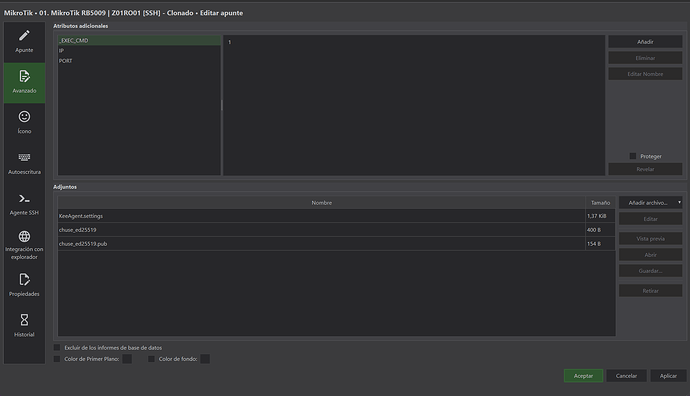Image resolution: width=690 pixels, height=396 pixels.
Task: Open the Autoescritura keyboard section
Action: click(x=24, y=164)
